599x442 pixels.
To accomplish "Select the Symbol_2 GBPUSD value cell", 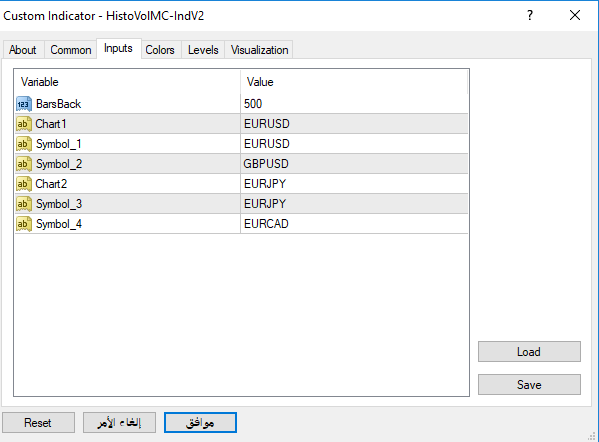I will tap(354, 164).
